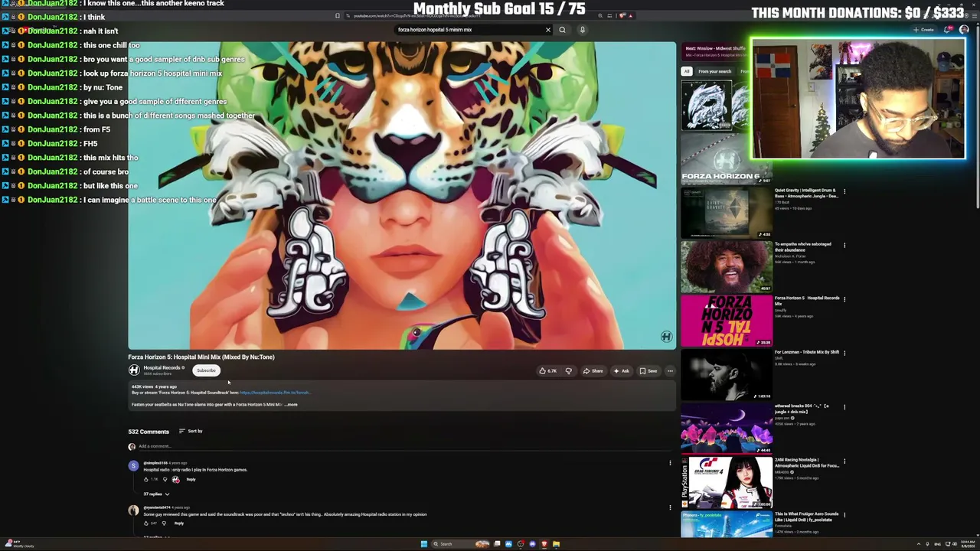This screenshot has width=980, height=551.
Task: Click the Hospital Records watermark on video
Action: click(x=666, y=337)
